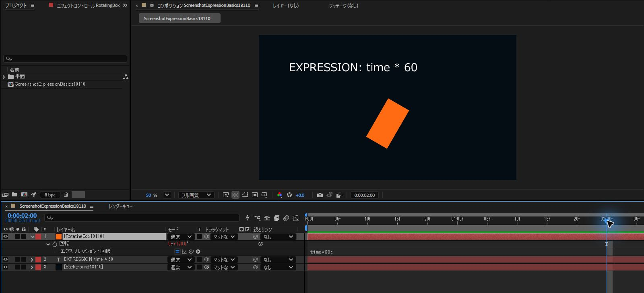Toggle the enable expression equals switch
The height and width of the screenshot is (293, 644).
(177, 252)
